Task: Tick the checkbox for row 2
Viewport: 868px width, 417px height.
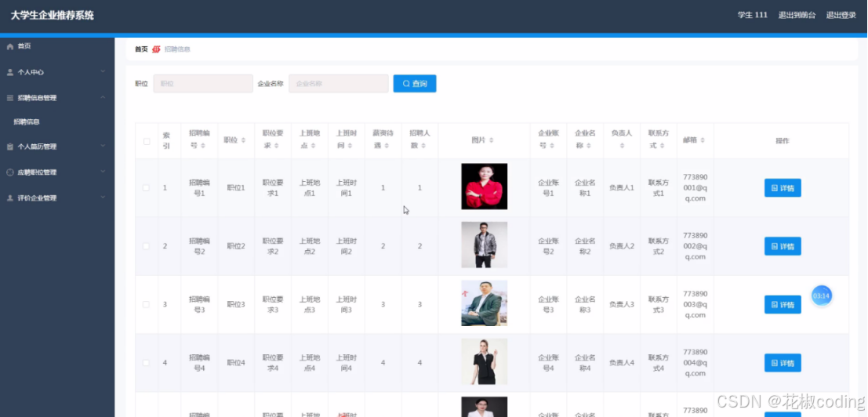Action: [146, 246]
